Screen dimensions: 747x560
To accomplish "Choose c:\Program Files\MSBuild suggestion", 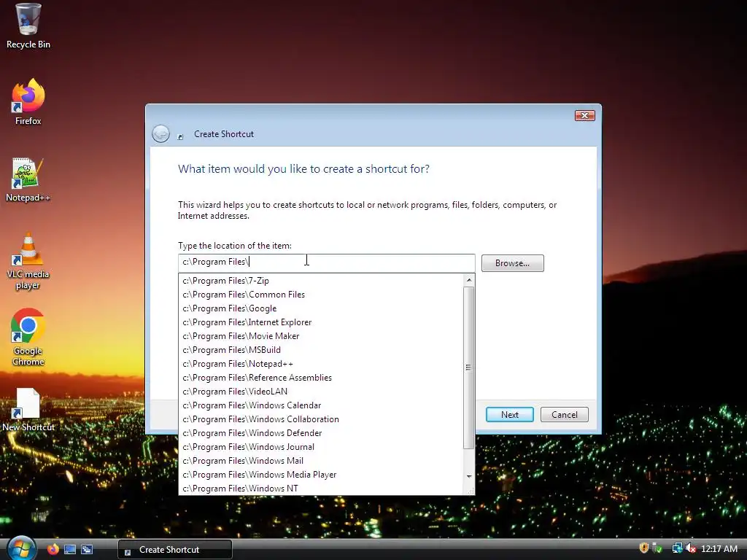I will (321, 349).
